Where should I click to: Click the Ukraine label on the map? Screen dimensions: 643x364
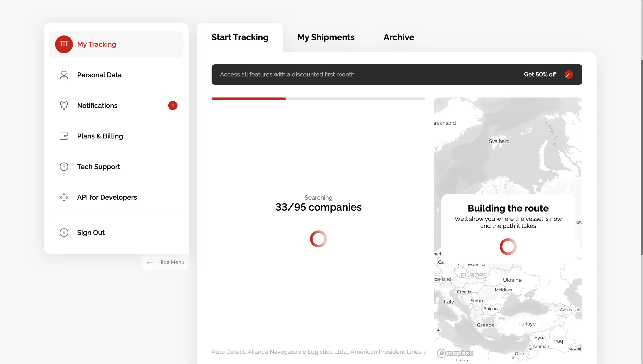[x=512, y=280]
